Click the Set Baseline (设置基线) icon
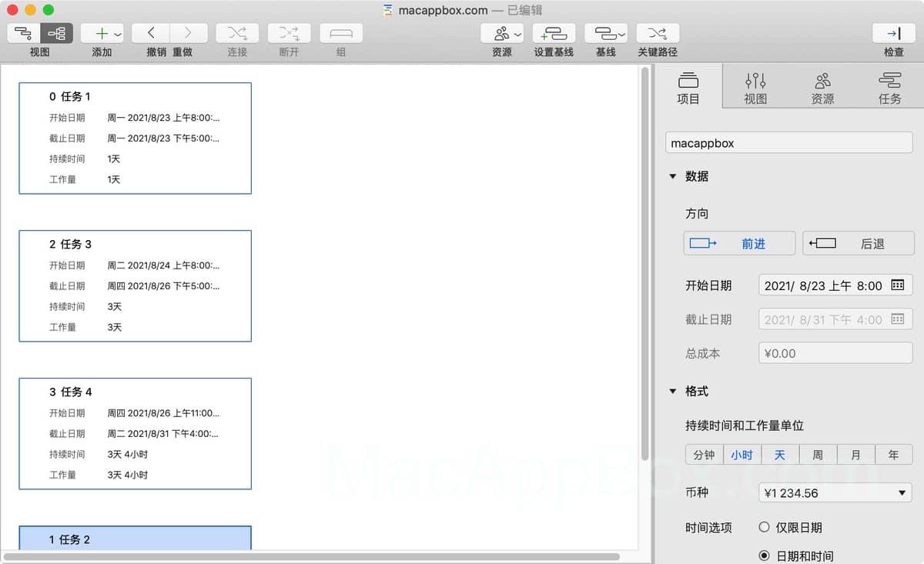924x564 pixels. (x=554, y=33)
